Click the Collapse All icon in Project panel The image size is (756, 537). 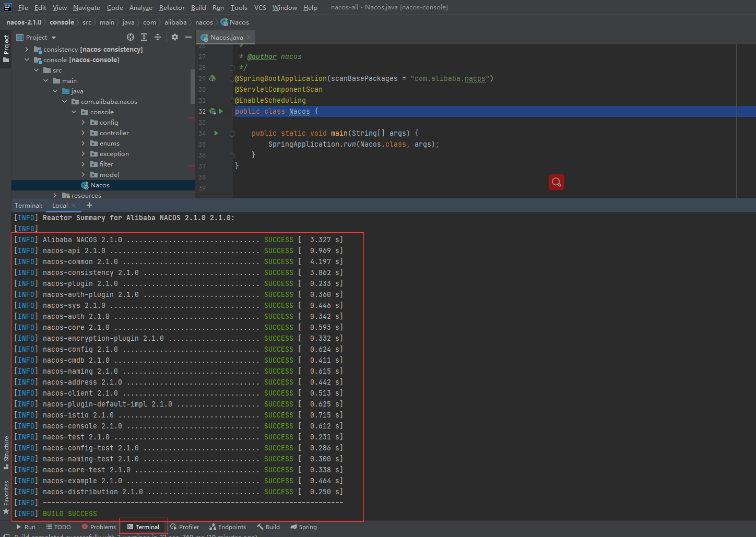(158, 37)
